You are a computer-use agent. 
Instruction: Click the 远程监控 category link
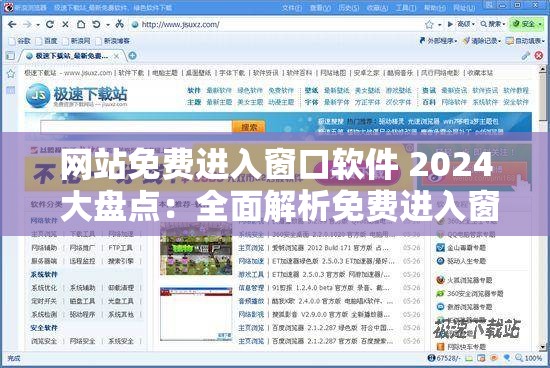pos(82,261)
